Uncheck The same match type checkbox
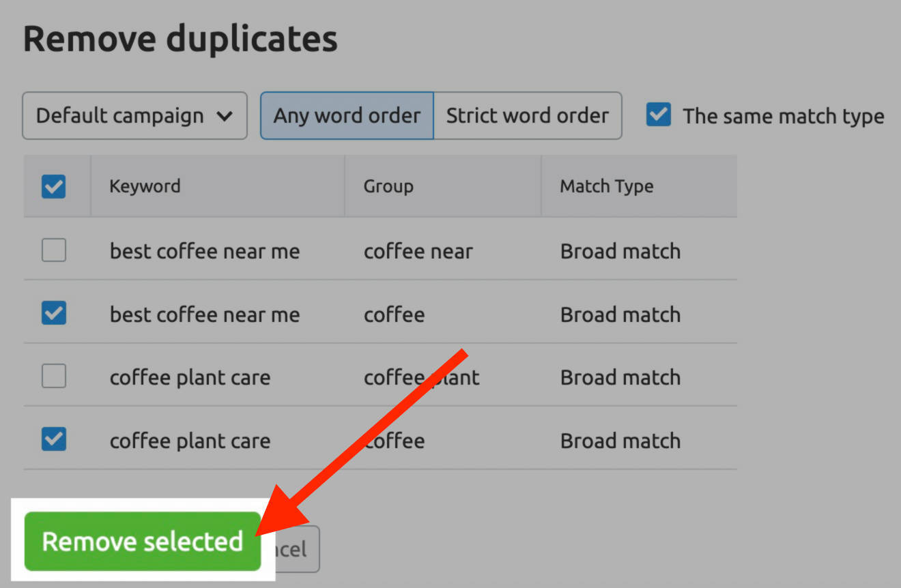 pos(657,115)
